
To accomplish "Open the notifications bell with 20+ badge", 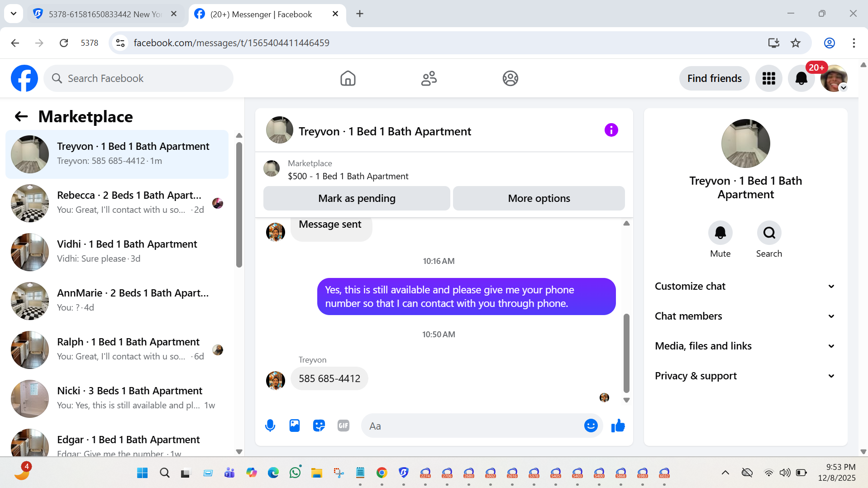I will pyautogui.click(x=801, y=78).
